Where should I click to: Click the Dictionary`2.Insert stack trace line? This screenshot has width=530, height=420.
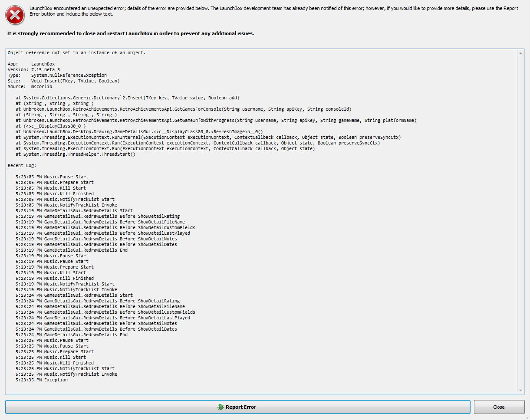(x=128, y=98)
